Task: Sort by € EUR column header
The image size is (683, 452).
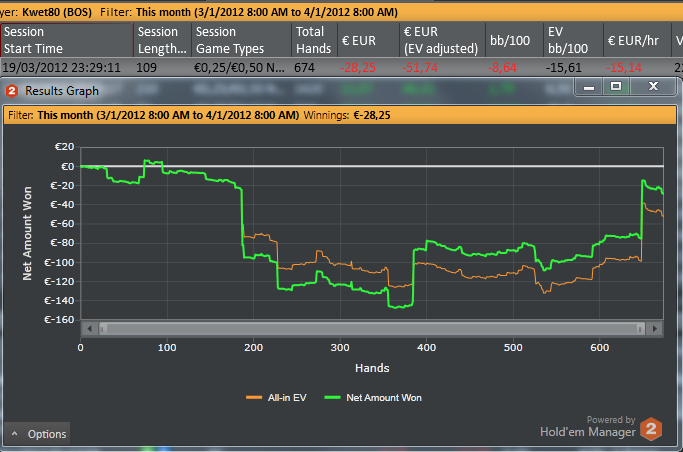Action: tap(368, 40)
